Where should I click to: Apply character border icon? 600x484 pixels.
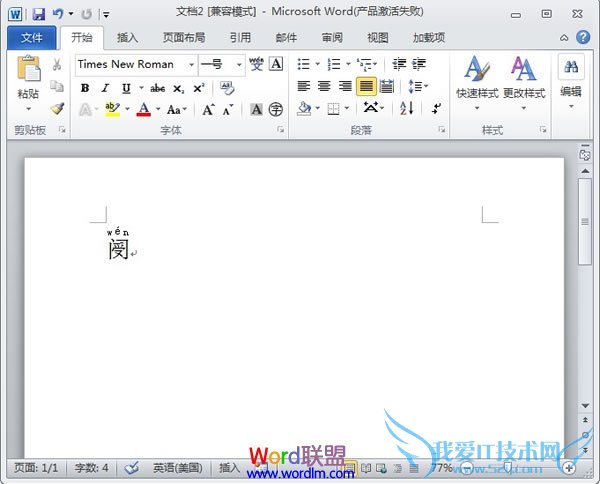click(276, 64)
